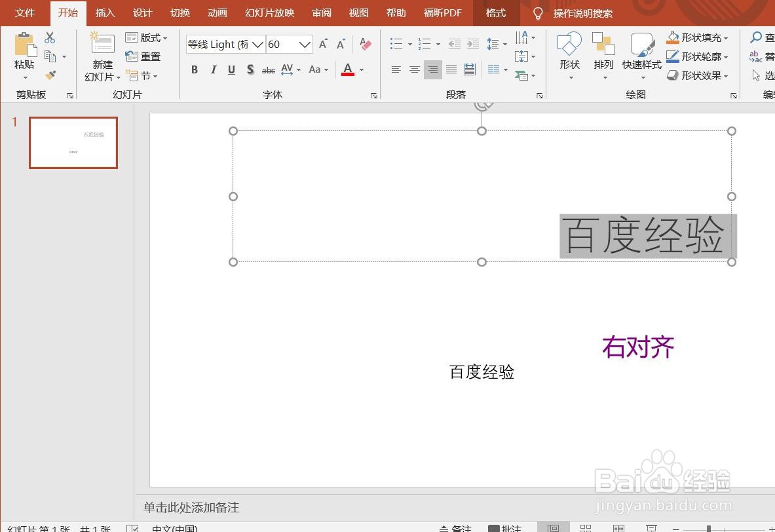Increase list indent level

[x=473, y=44]
